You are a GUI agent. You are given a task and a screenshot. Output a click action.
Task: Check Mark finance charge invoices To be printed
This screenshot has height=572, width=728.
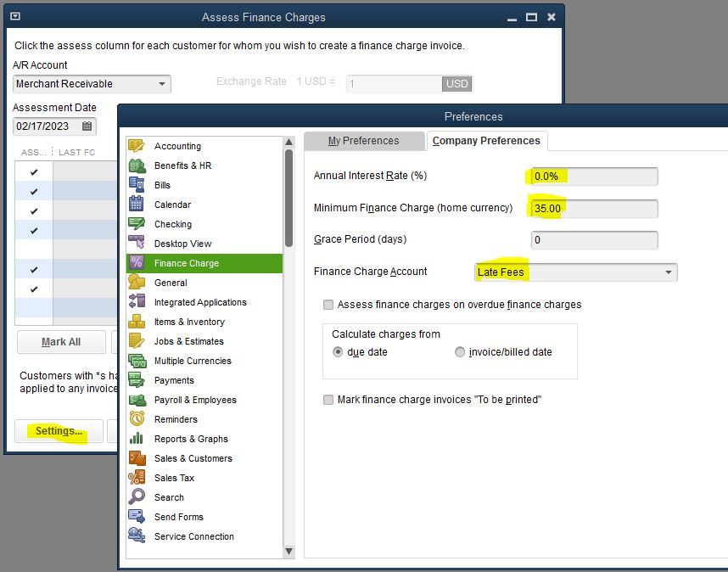pyautogui.click(x=328, y=400)
